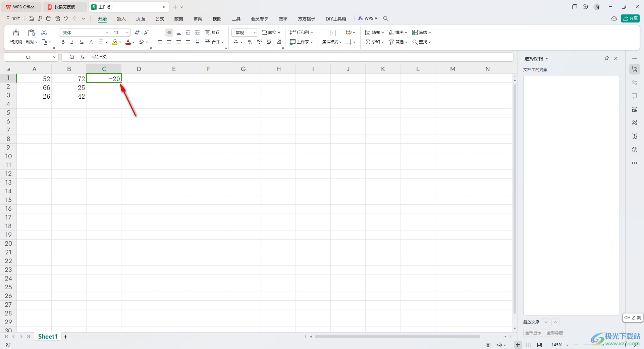Screen dimensions: 644x349
Task: Click the selection arrow icon in right sidebar
Action: (635, 69)
